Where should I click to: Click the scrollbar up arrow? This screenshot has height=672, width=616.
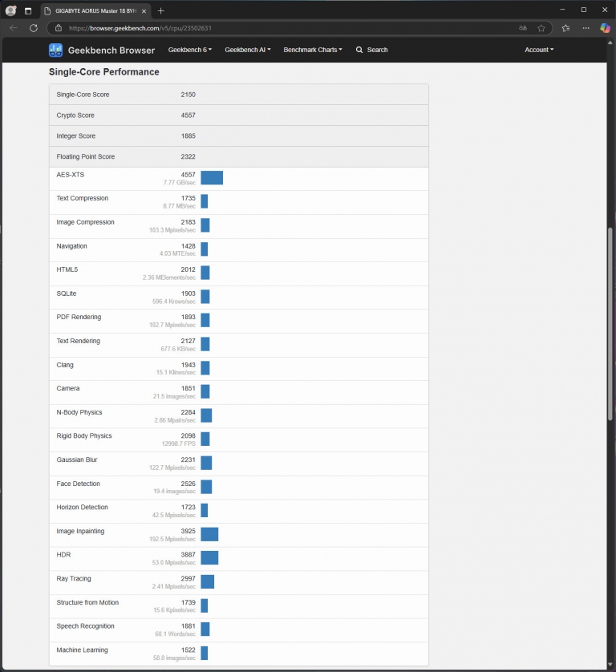click(x=610, y=43)
